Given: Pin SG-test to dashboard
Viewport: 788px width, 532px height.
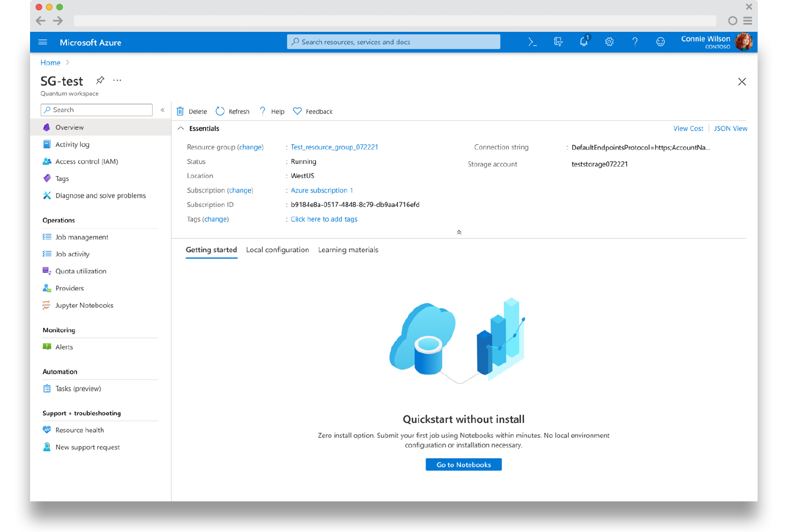Looking at the screenshot, I should point(100,80).
